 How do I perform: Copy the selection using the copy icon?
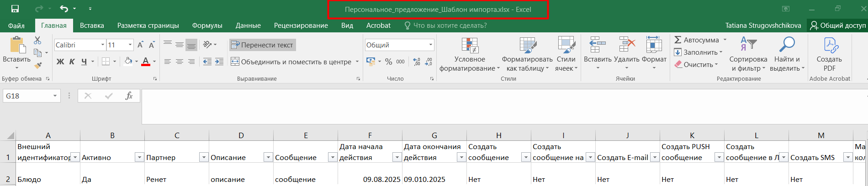[38, 53]
